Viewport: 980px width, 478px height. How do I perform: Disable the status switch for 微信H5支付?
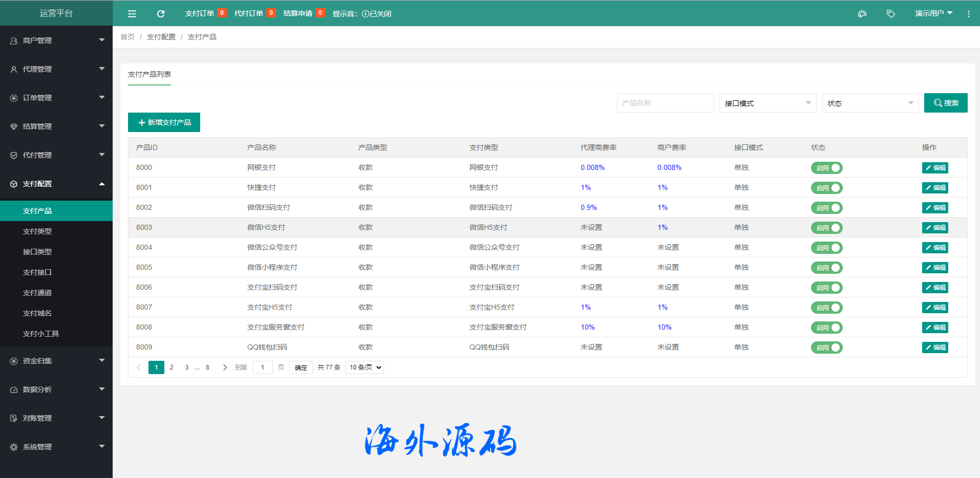[x=826, y=228]
